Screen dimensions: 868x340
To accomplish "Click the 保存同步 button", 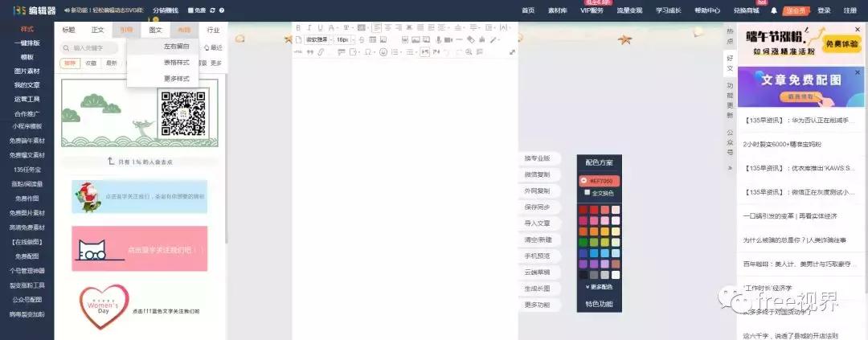I will pos(538,207).
